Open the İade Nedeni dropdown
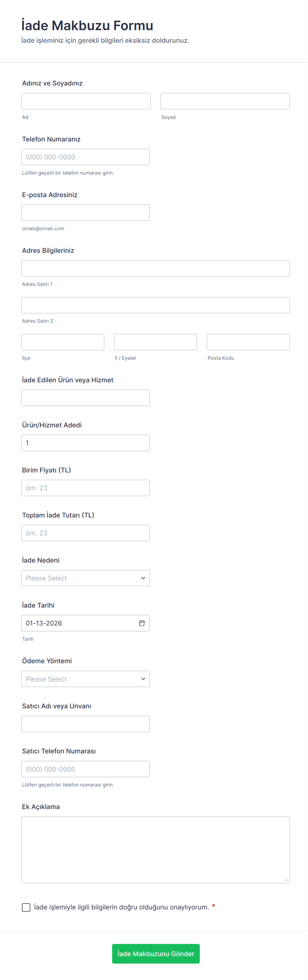 [85, 578]
